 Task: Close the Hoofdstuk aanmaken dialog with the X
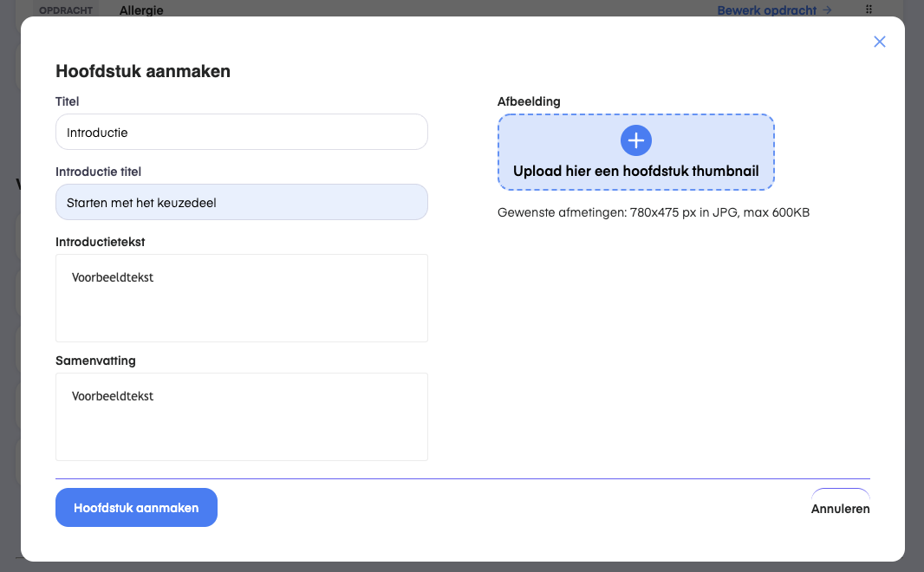[x=880, y=42]
